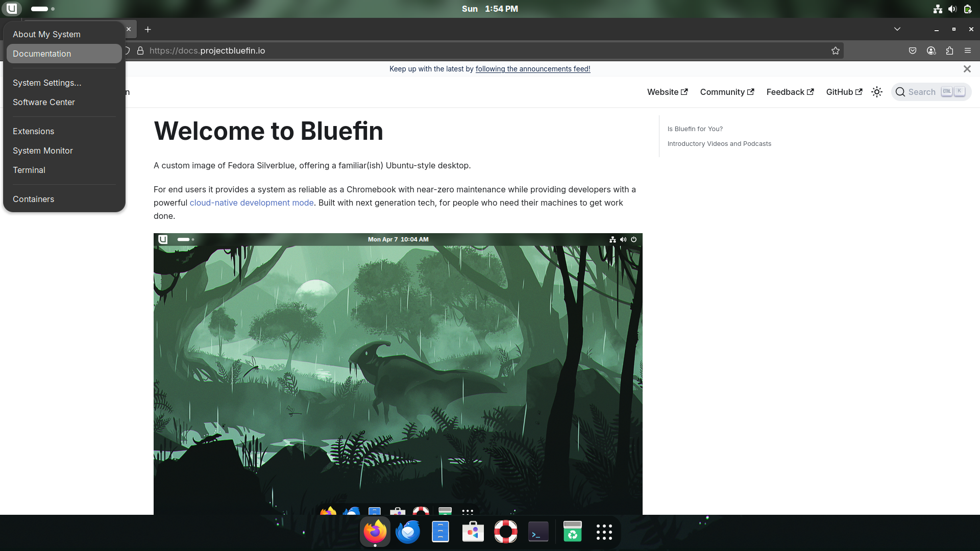Image resolution: width=980 pixels, height=551 pixels.
Task: Show all applications grid in dock
Action: 604,532
